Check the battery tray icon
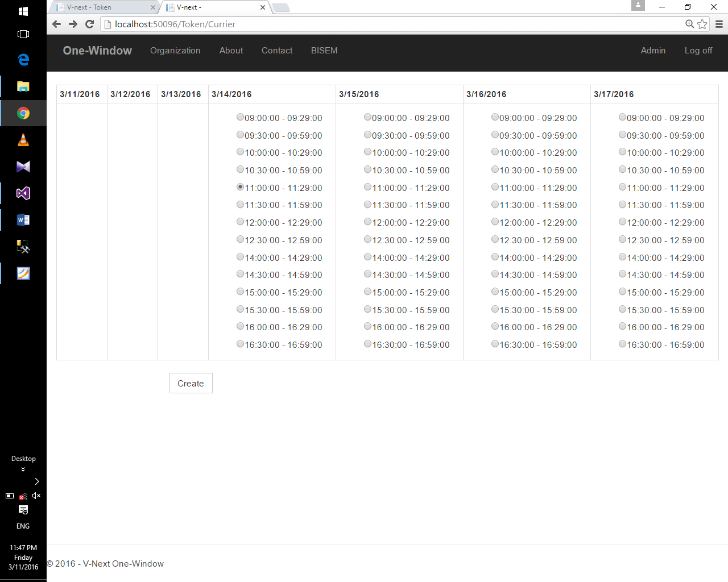728x582 pixels. point(10,496)
